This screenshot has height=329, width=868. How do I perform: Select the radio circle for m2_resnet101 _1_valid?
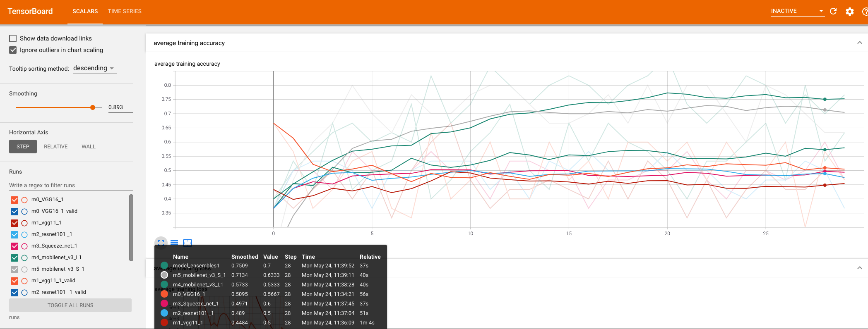[24, 293]
